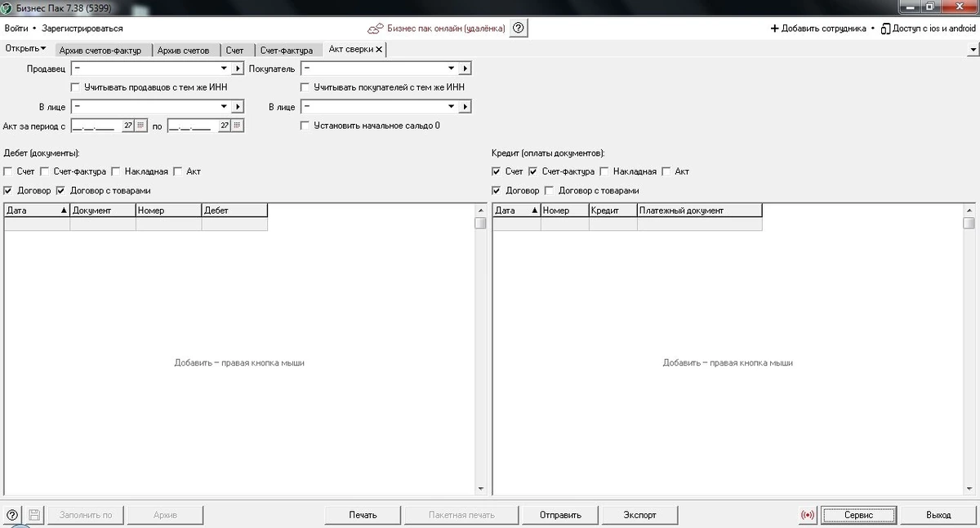Image resolution: width=980 pixels, height=528 pixels.
Task: Open the Счет-фактура tab
Action: coord(287,50)
